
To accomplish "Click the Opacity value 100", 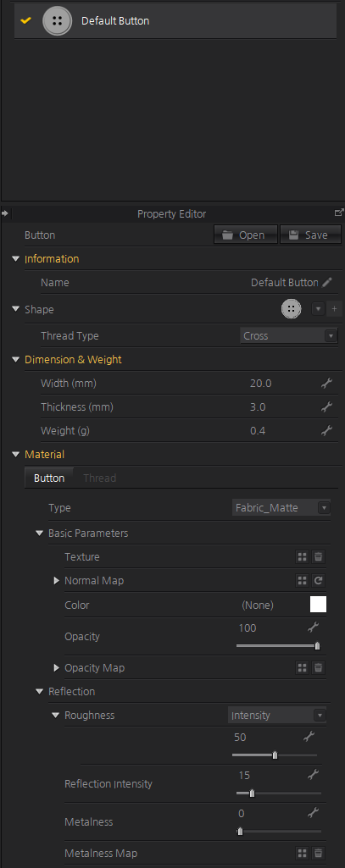I will [248, 628].
